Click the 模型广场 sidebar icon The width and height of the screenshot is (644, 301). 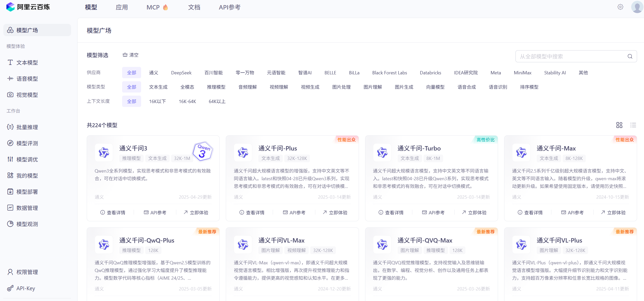click(x=10, y=30)
